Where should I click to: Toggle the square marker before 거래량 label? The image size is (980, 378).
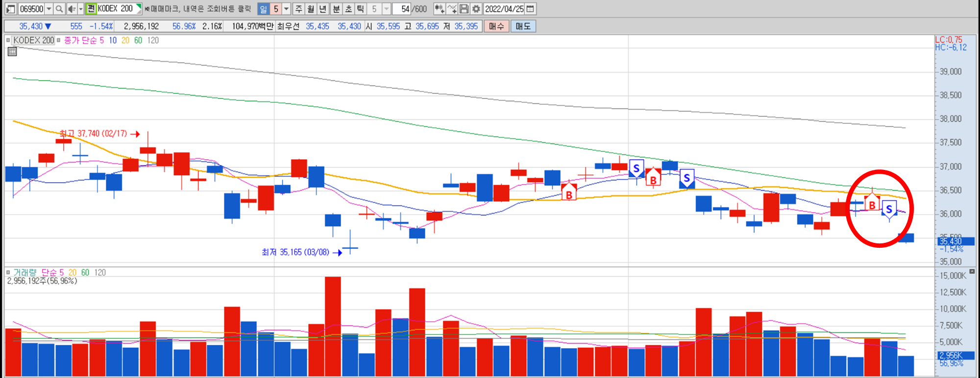click(8, 272)
